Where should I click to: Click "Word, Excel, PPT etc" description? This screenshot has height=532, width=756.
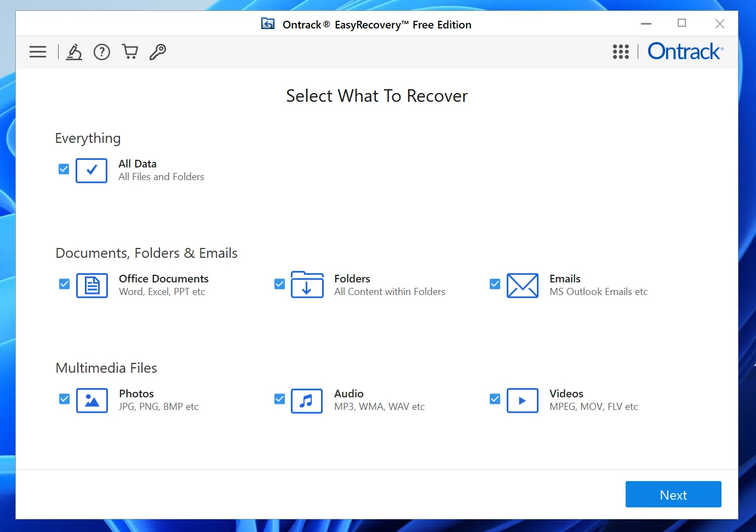pyautogui.click(x=162, y=292)
